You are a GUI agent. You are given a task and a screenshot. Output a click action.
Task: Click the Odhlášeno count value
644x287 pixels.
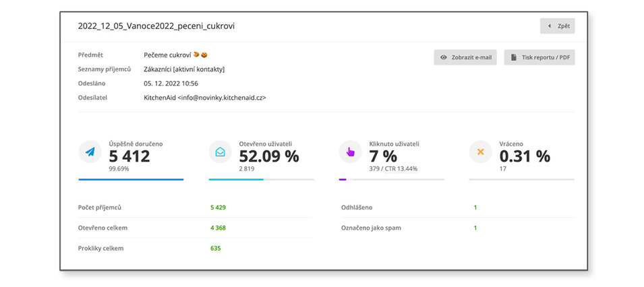pyautogui.click(x=475, y=208)
